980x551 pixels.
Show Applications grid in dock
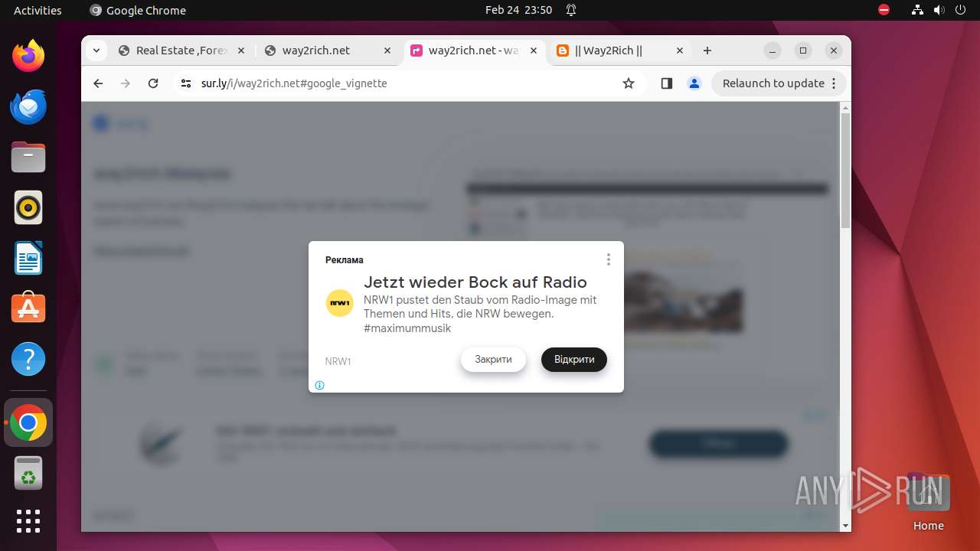[x=28, y=521]
